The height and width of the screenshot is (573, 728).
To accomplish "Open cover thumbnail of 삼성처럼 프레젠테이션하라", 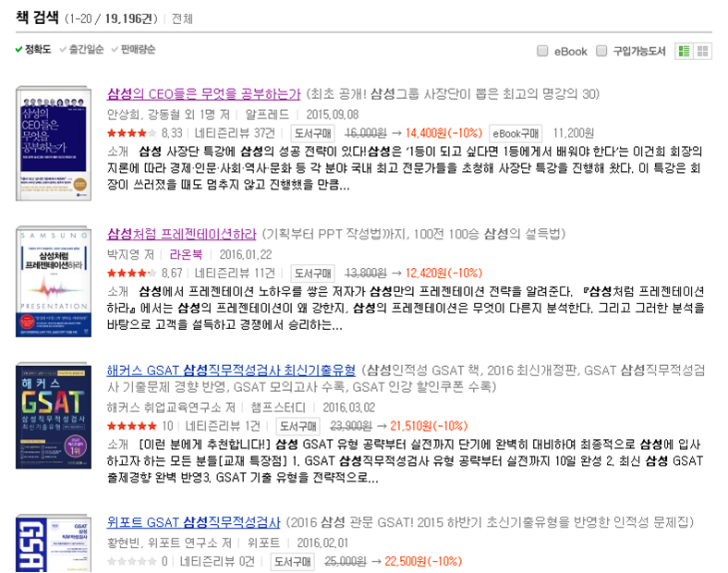I will pyautogui.click(x=54, y=281).
